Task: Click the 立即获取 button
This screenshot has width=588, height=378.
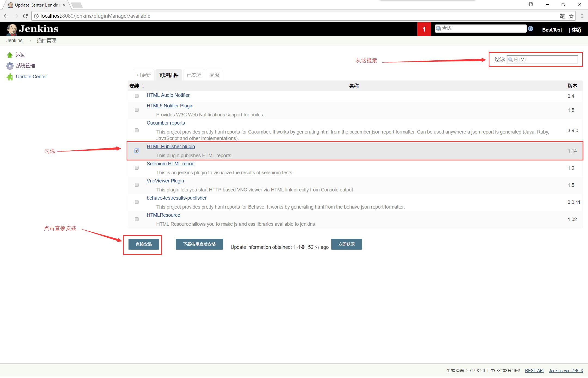Action: [x=346, y=244]
